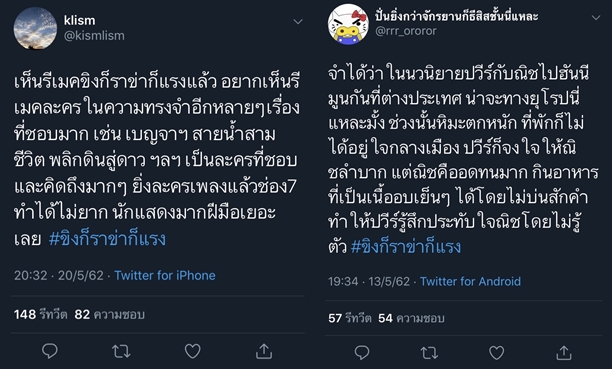The height and width of the screenshot is (369, 612).
Task: Retweet the klism tweet
Action: coord(121,351)
